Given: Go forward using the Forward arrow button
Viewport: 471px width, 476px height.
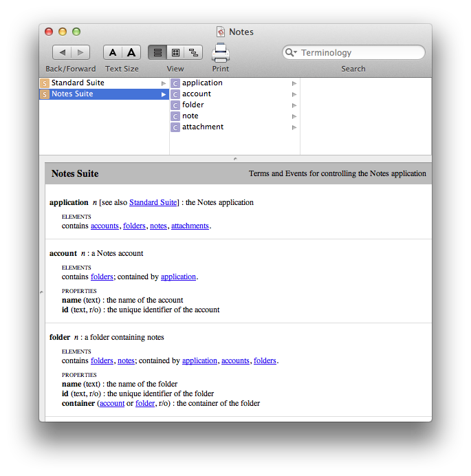Looking at the screenshot, I should click(80, 52).
